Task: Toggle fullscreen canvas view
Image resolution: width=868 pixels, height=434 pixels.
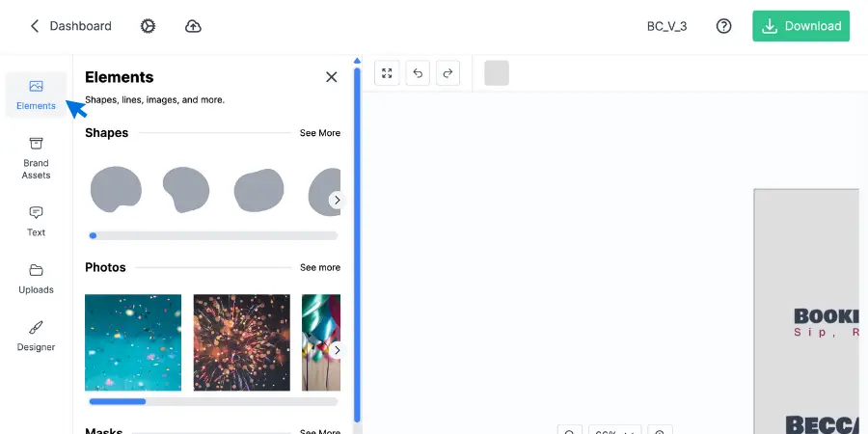Action: pyautogui.click(x=387, y=73)
